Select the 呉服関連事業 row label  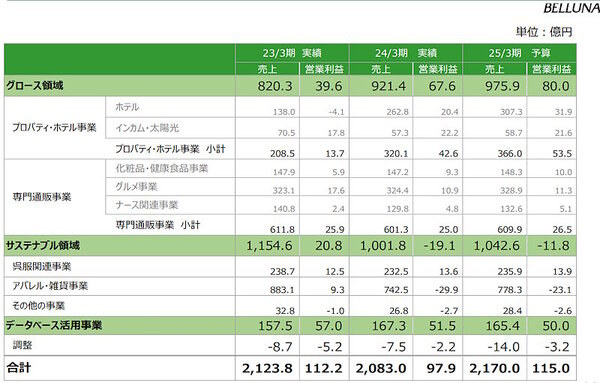pos(42,266)
